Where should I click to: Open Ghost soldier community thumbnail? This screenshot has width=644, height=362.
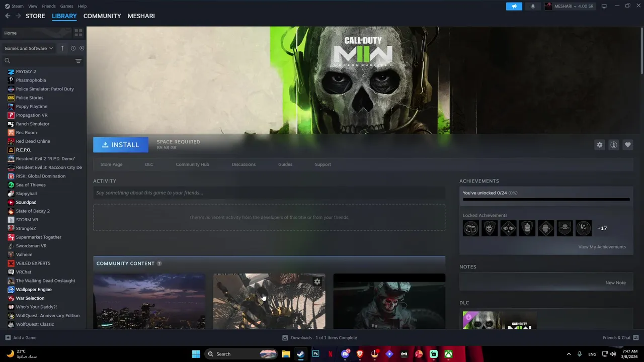coord(389,301)
